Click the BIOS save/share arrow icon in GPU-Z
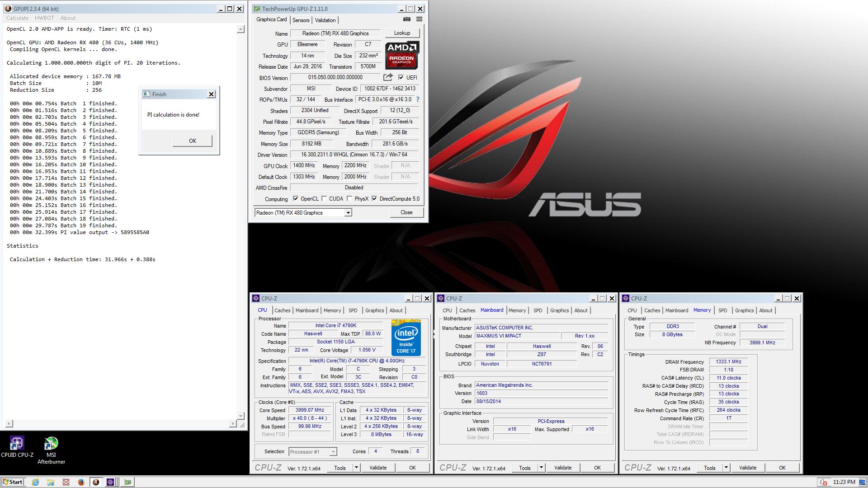This screenshot has width=868, height=488. click(388, 77)
